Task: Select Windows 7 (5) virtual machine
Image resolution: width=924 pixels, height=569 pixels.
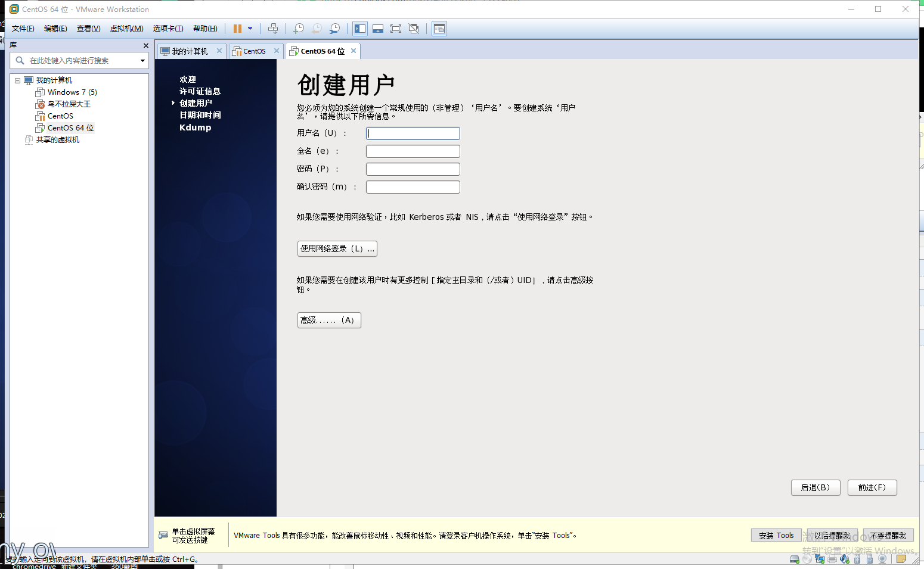Action: (x=72, y=92)
